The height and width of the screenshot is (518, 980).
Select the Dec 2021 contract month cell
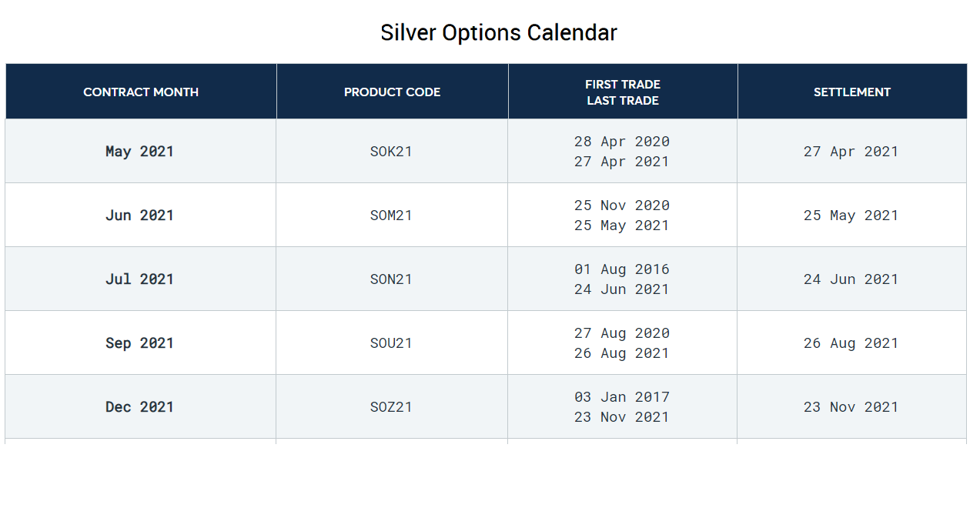[x=139, y=407]
